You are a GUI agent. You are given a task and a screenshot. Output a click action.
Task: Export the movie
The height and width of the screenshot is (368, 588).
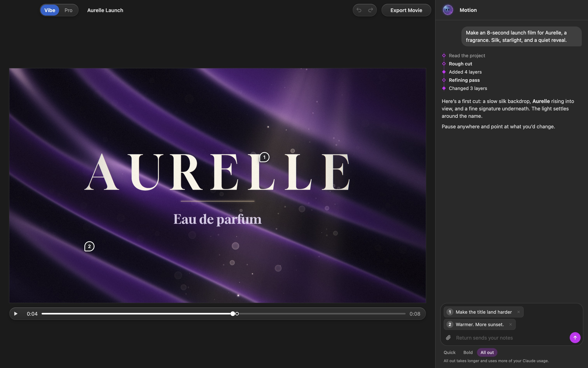click(x=406, y=10)
